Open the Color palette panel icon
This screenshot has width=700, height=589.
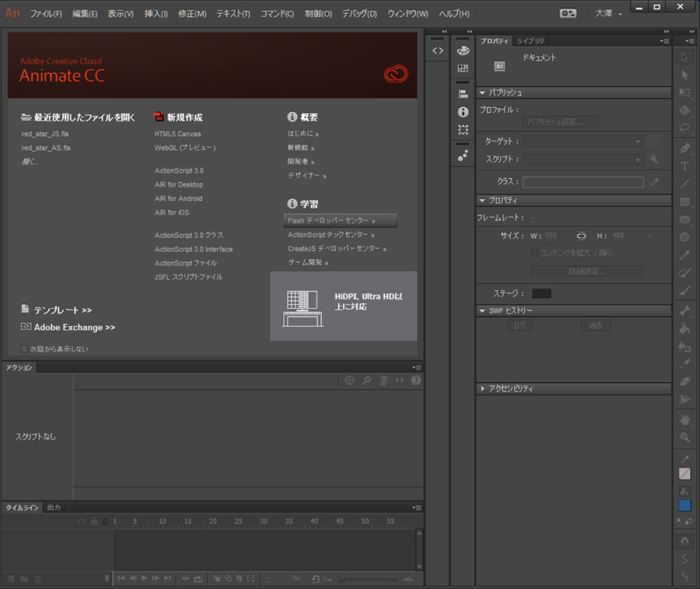point(463,51)
